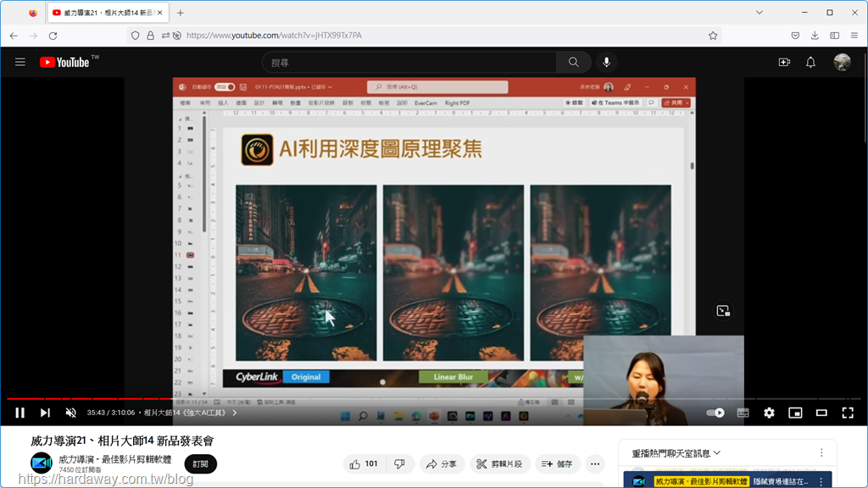
Task: Start voice search with the microphone
Action: [x=607, y=63]
